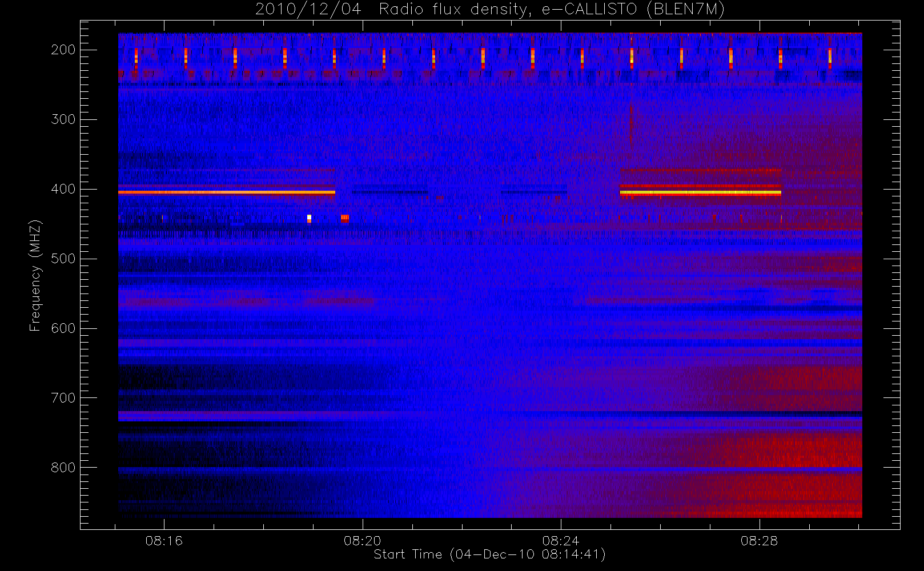Image resolution: width=924 pixels, height=571 pixels.
Task: Click the 08:28 time tick label
Action: (x=760, y=541)
